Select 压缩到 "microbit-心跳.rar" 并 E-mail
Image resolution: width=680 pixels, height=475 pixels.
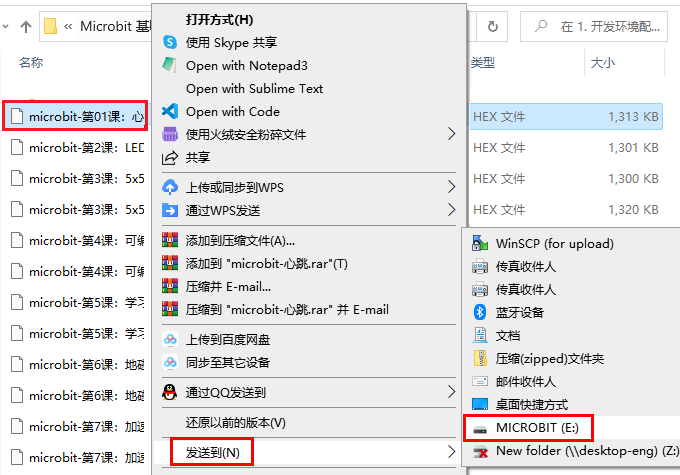pos(287,309)
